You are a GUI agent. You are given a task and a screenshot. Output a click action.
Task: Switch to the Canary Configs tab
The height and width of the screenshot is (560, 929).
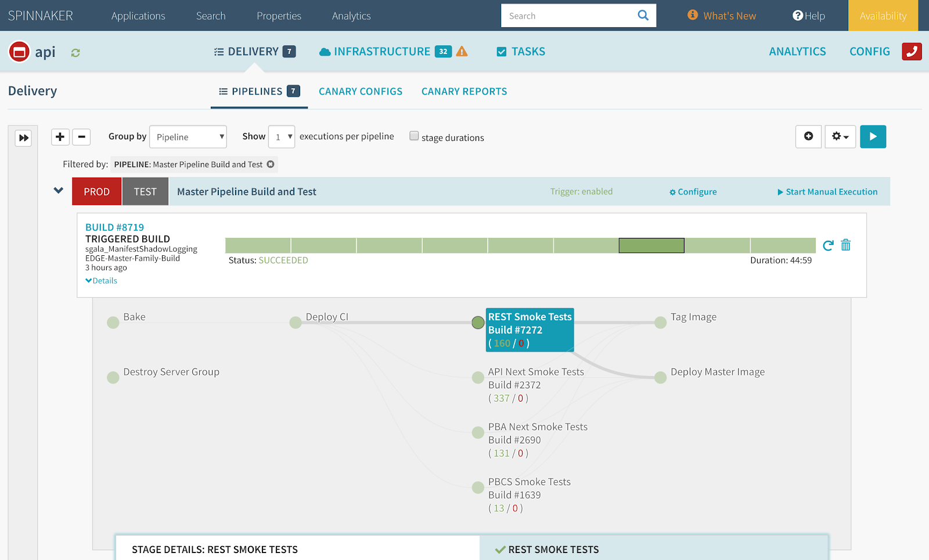tap(360, 92)
